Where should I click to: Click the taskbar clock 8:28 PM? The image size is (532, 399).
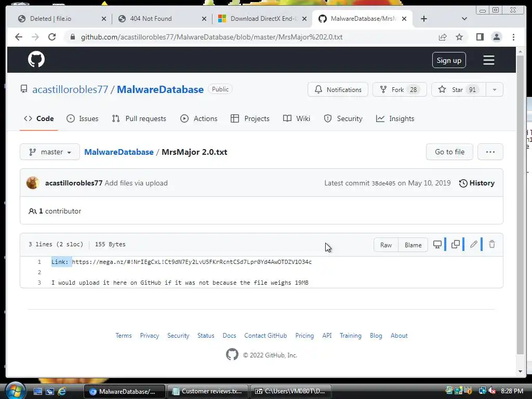pyautogui.click(x=512, y=391)
